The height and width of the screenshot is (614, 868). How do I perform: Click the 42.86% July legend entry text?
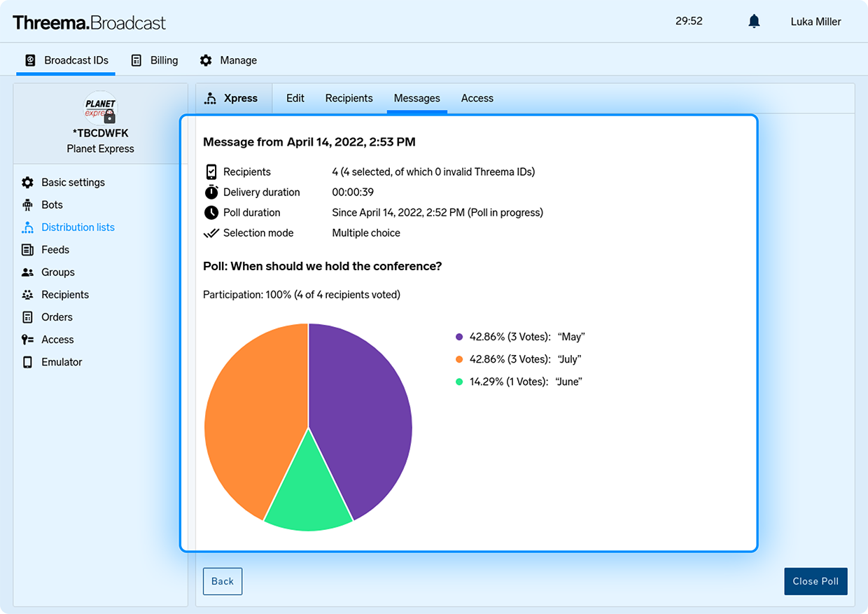(x=526, y=359)
